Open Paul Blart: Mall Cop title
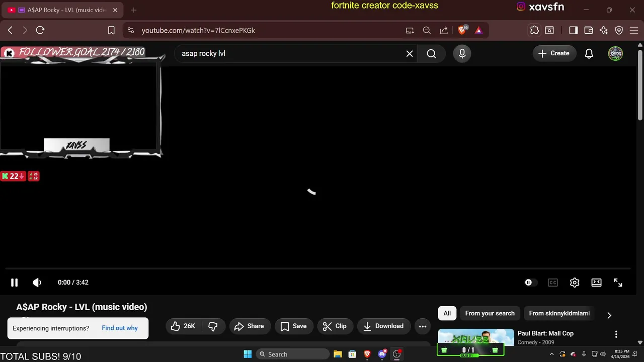The image size is (644, 362). pos(545,333)
